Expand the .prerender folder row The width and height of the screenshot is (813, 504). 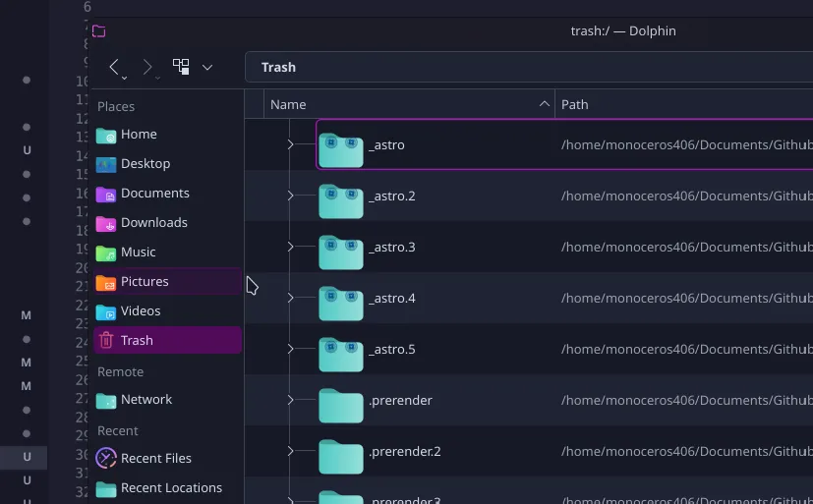click(290, 400)
